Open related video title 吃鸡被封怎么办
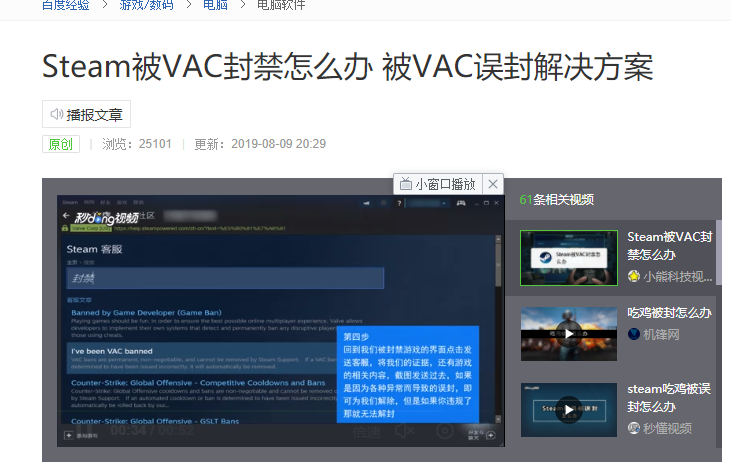This screenshot has width=731, height=467. (x=669, y=313)
